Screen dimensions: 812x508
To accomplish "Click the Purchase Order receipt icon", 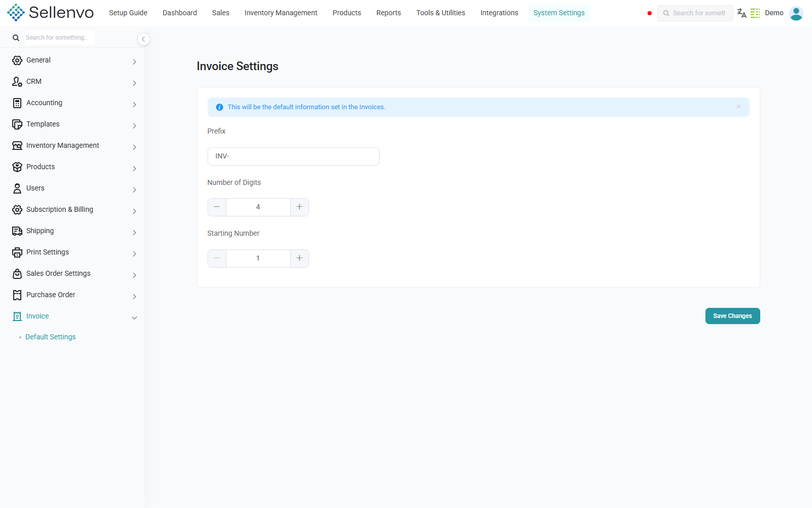I will click(x=17, y=295).
